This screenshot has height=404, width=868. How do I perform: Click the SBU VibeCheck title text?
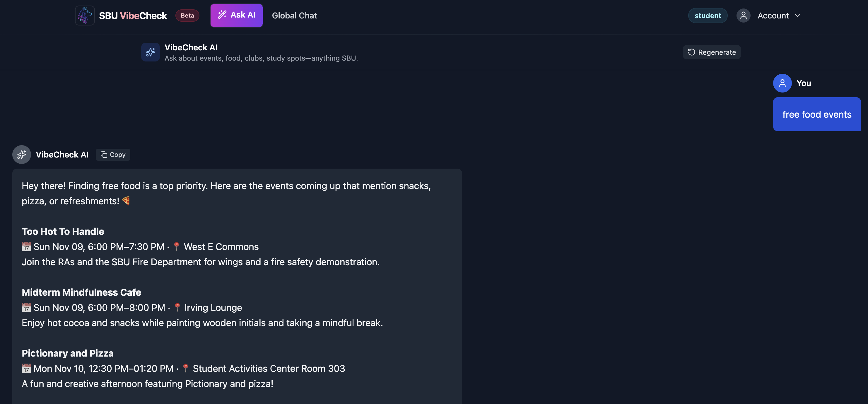133,16
